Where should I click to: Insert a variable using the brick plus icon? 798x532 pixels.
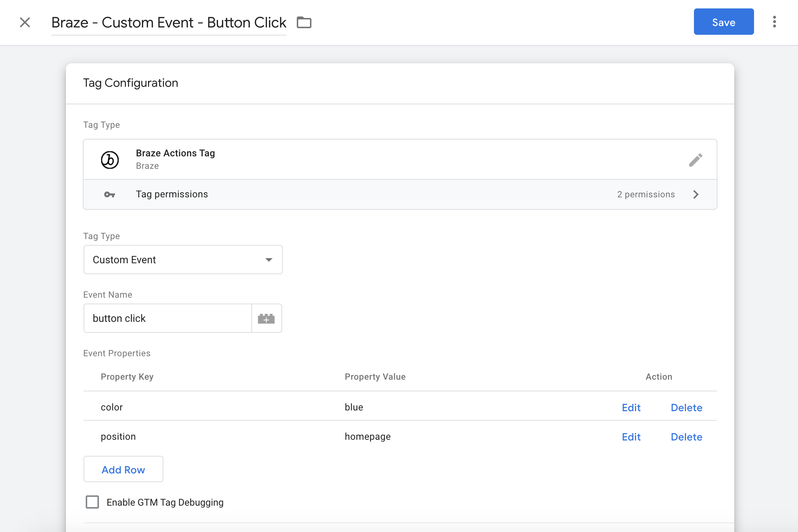point(266,318)
